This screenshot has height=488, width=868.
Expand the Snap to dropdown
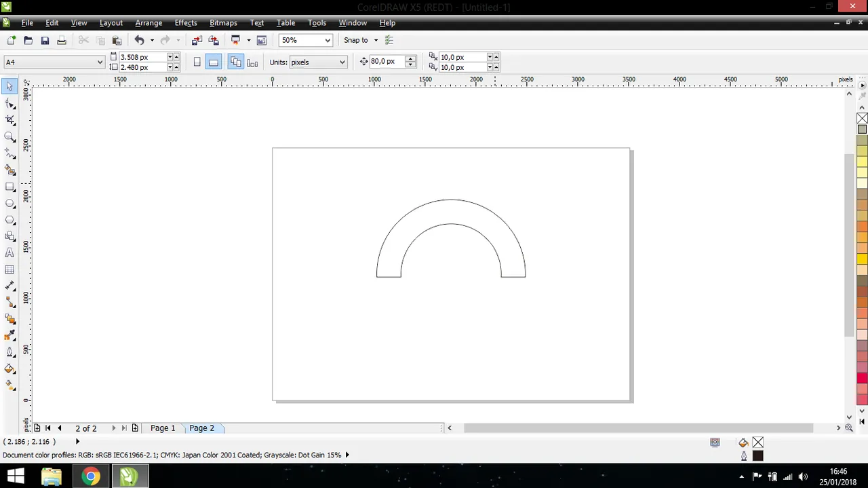tap(376, 40)
